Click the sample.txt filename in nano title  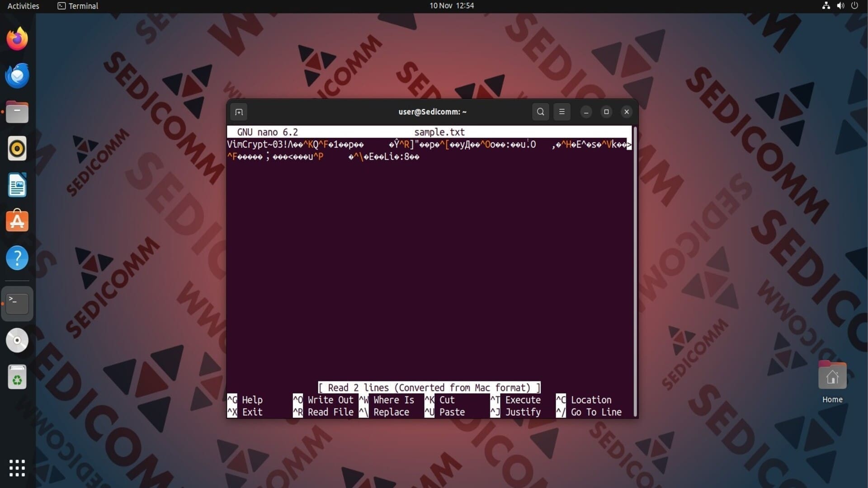[439, 132]
